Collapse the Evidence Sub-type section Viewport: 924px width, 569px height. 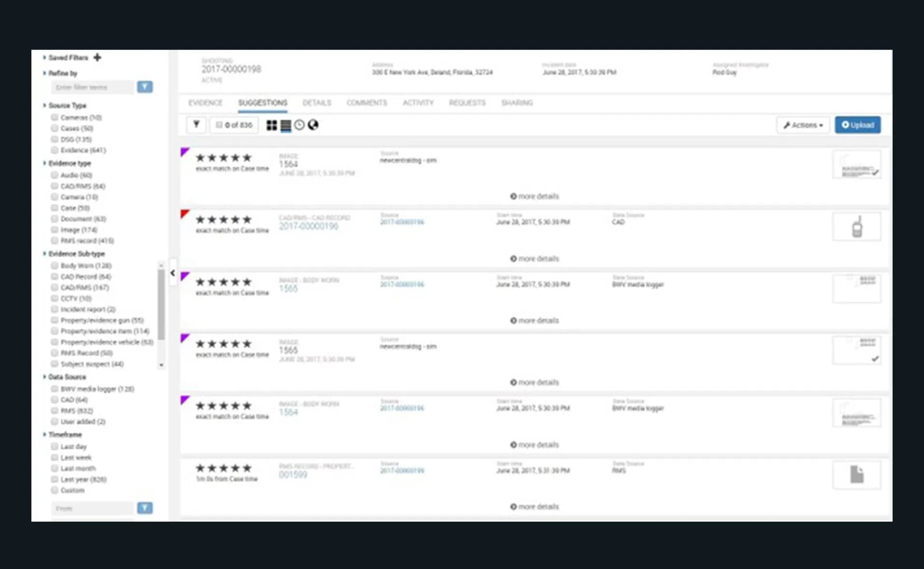[x=44, y=254]
